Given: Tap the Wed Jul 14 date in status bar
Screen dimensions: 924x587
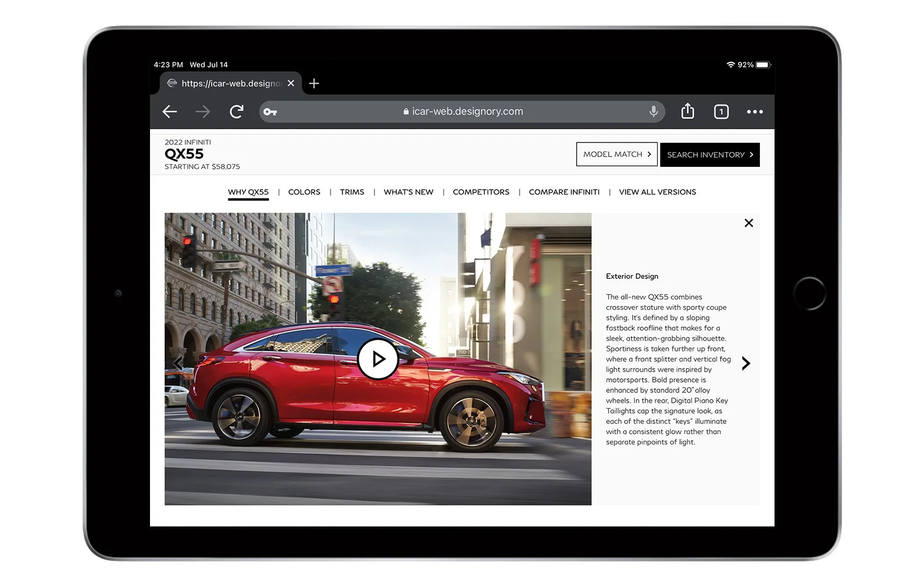Looking at the screenshot, I should pos(209,65).
